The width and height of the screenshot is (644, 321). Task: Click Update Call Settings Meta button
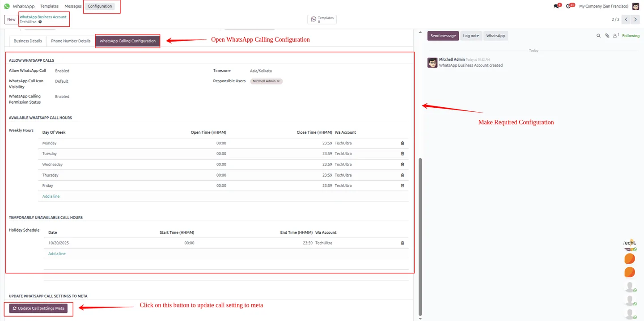point(38,308)
